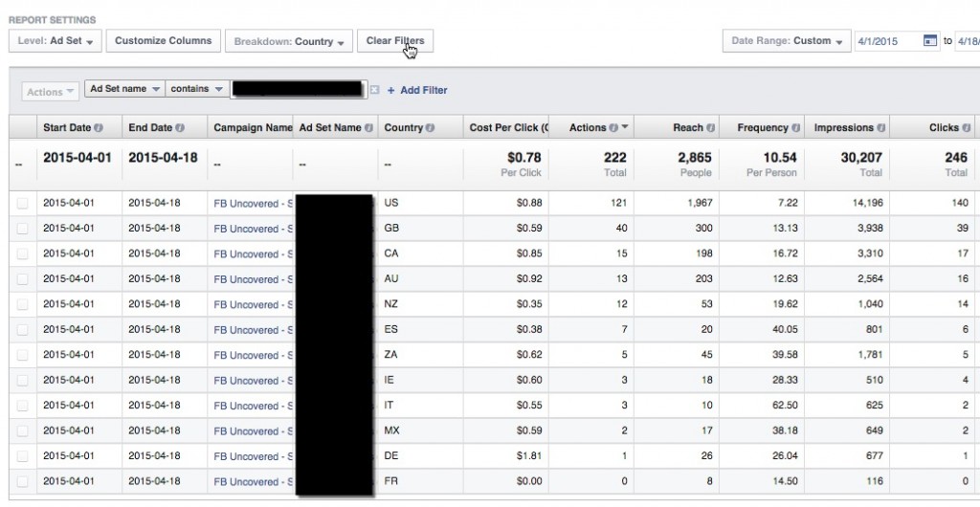
Task: Open FB Uncovered campaign link in CA row
Action: click(x=253, y=253)
